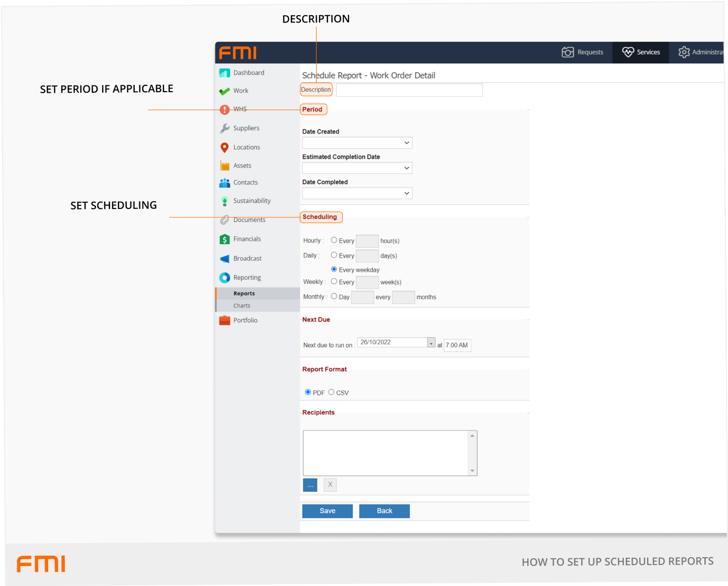This screenshot has height=586, width=728.
Task: Open the Charts submenu item
Action: click(242, 306)
